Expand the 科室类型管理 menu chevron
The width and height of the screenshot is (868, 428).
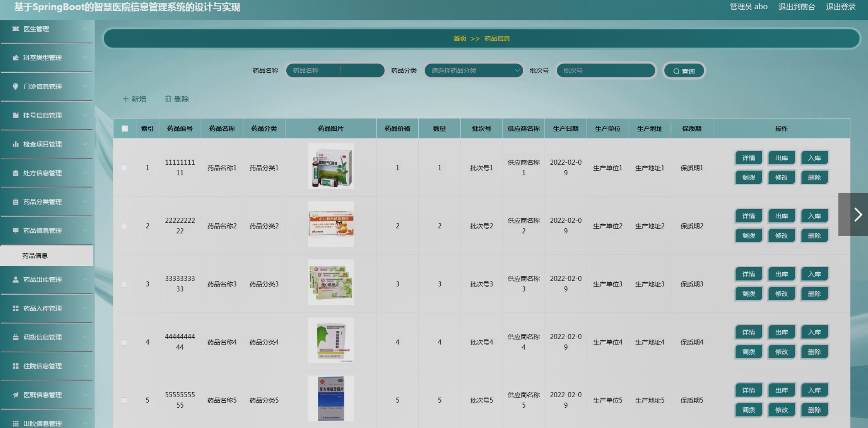pyautogui.click(x=85, y=58)
